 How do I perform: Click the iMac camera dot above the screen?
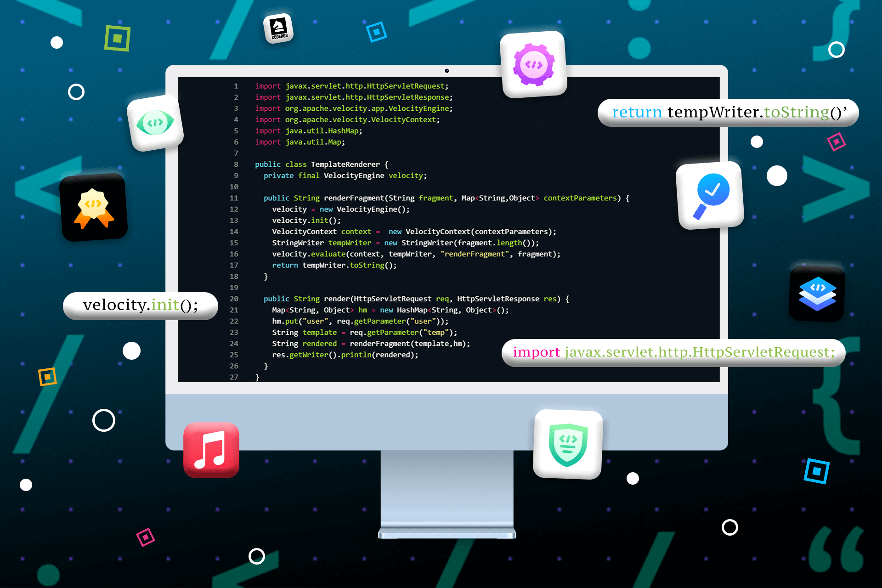[x=447, y=71]
